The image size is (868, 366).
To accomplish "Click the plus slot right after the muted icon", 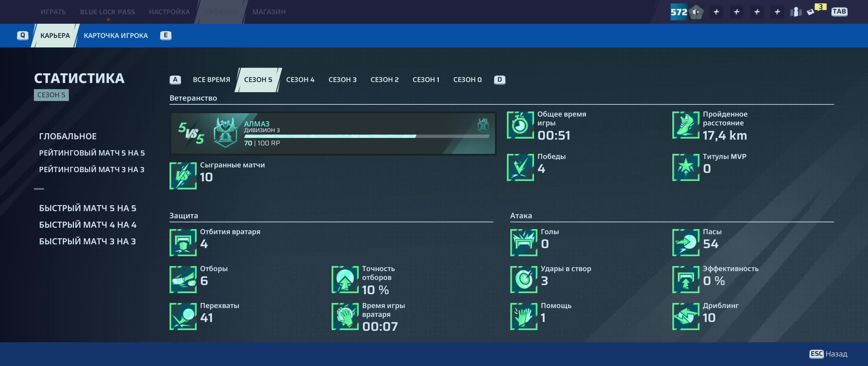I will 716,12.
